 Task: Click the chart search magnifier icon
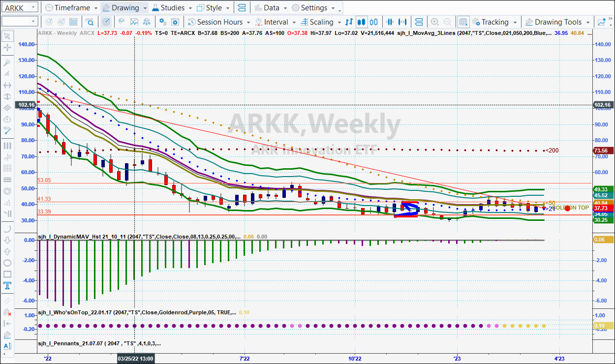pos(90,22)
